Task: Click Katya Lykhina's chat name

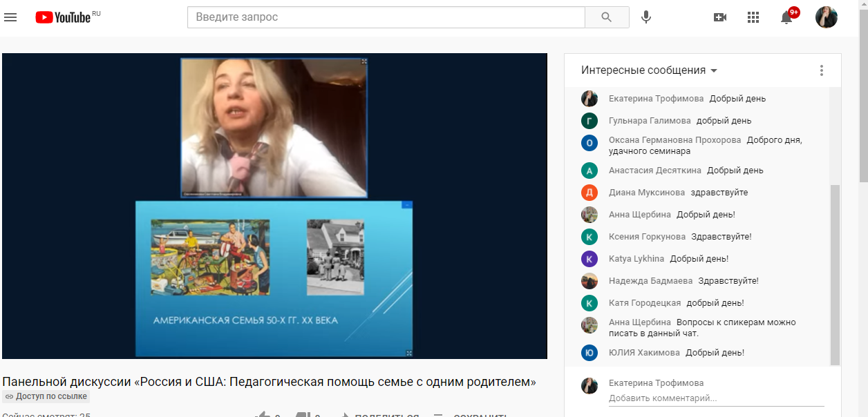Action: click(x=636, y=259)
